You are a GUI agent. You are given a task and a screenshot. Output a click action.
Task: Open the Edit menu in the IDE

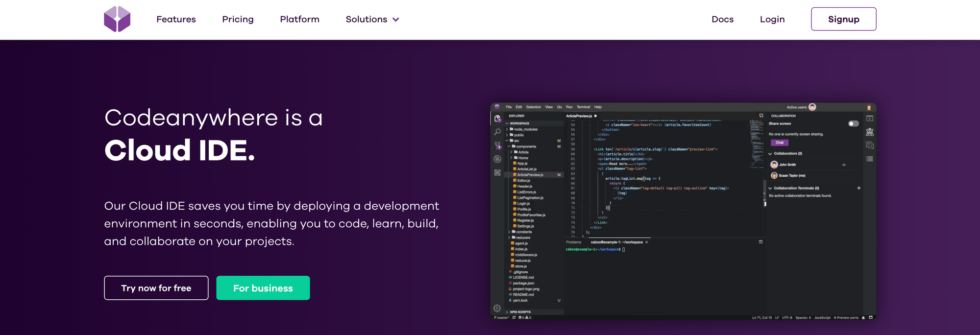click(519, 107)
